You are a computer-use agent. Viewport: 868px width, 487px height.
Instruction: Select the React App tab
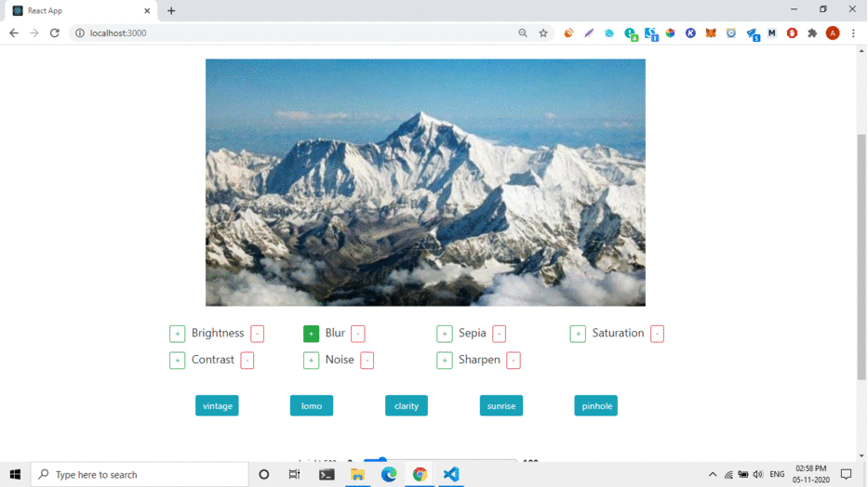click(80, 10)
